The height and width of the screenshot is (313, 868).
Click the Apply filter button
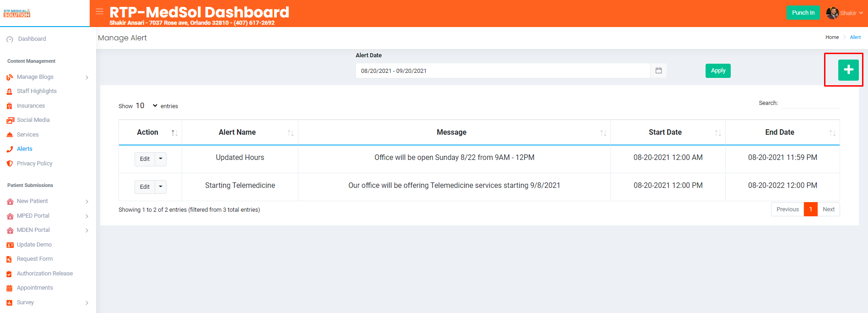[718, 71]
